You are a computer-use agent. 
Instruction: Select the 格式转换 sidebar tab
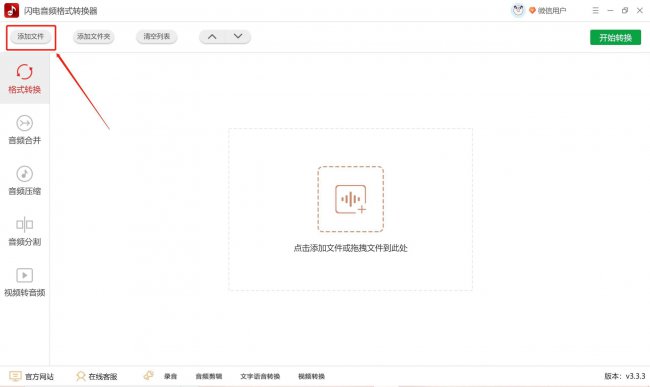[24, 79]
